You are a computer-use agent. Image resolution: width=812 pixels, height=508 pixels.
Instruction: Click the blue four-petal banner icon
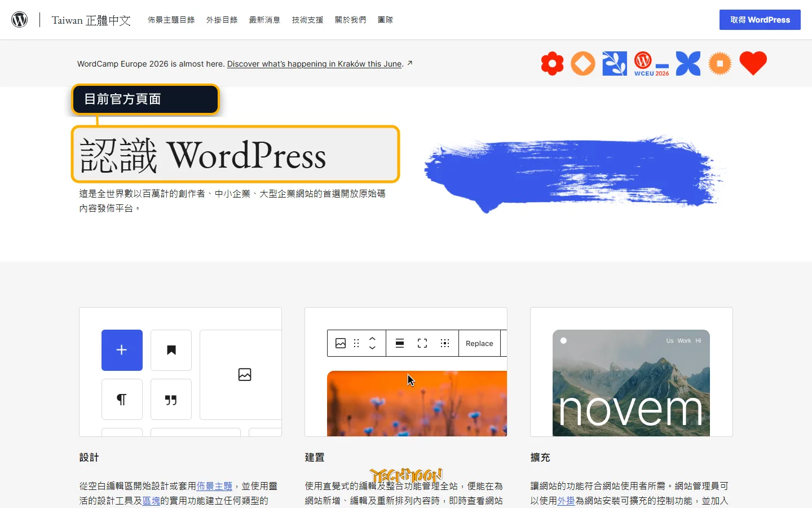tap(688, 63)
